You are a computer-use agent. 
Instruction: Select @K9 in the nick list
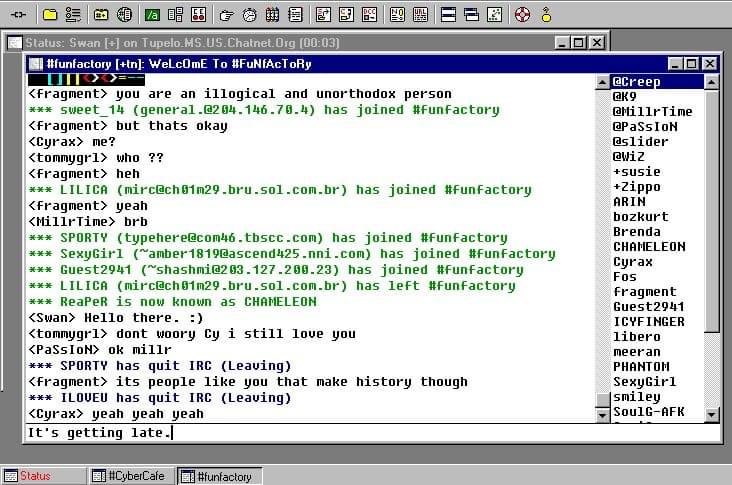pos(657,97)
